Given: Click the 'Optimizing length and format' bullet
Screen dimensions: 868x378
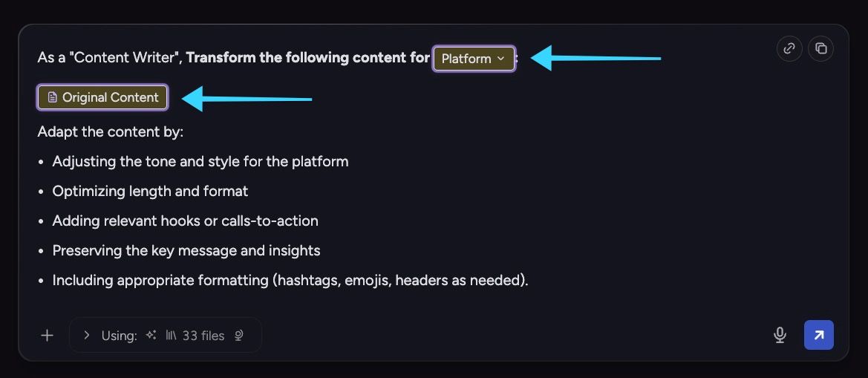Looking at the screenshot, I should (150, 192).
